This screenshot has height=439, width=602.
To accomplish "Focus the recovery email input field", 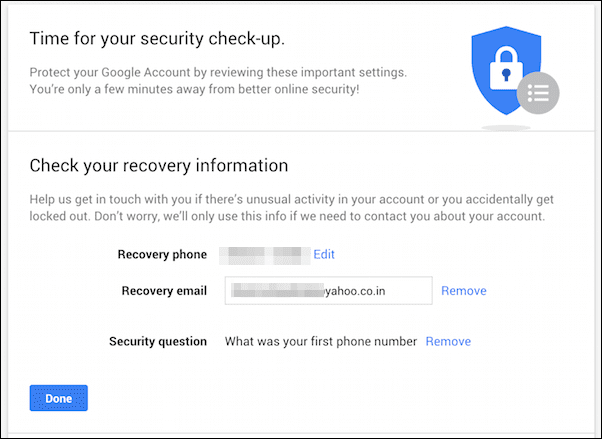I will tap(329, 291).
